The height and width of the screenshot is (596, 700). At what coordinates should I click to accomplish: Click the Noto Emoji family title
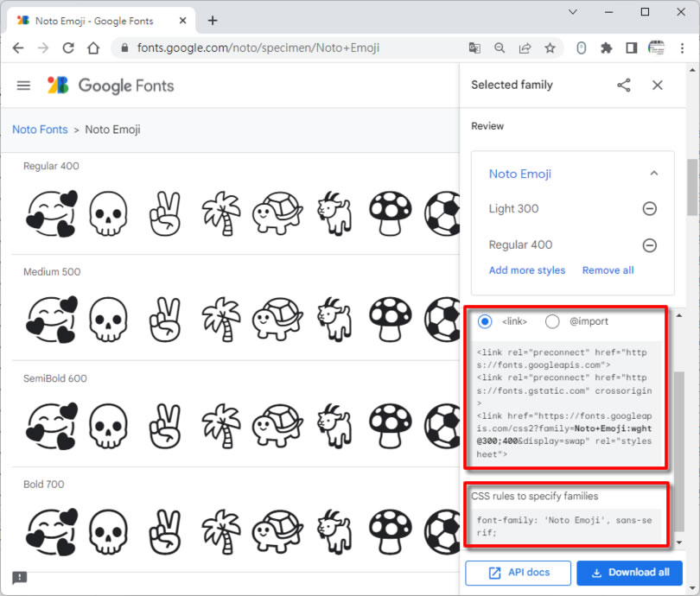pos(520,174)
